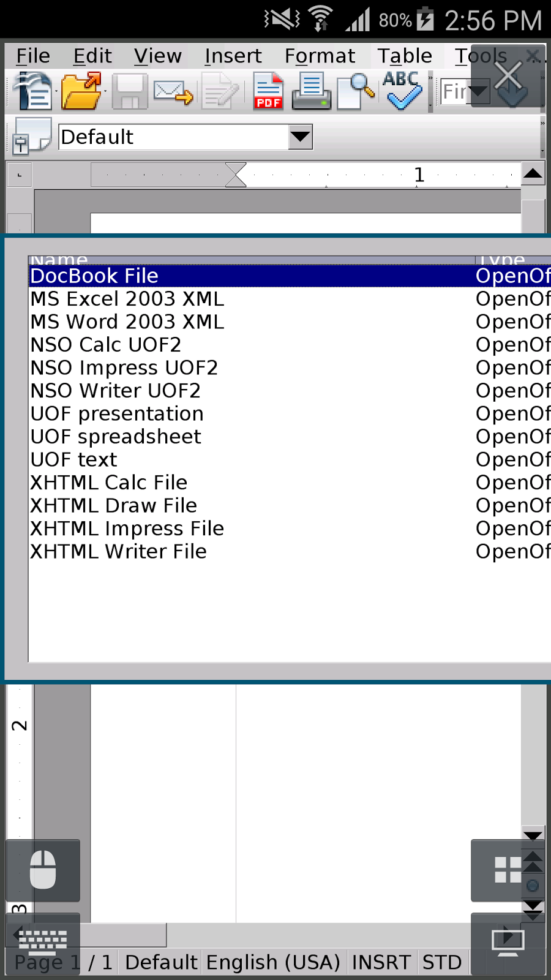551x980 pixels.
Task: Click the Edit File pencil icon
Action: tap(220, 92)
